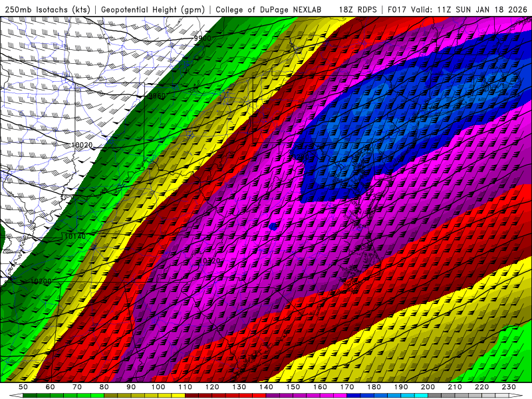Click the 230 value on the color scale
The width and height of the screenshot is (532, 399).
click(509, 387)
